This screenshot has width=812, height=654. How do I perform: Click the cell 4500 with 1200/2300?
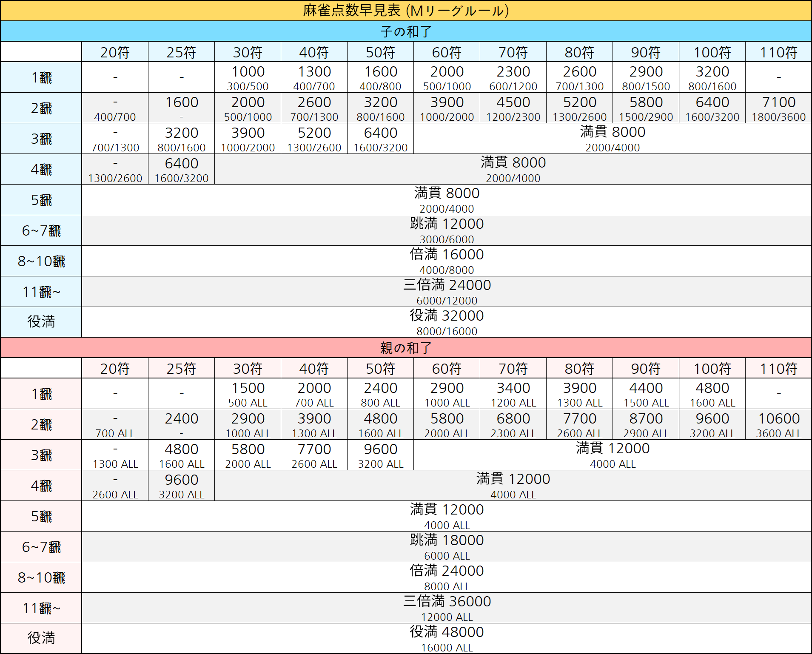coord(513,108)
